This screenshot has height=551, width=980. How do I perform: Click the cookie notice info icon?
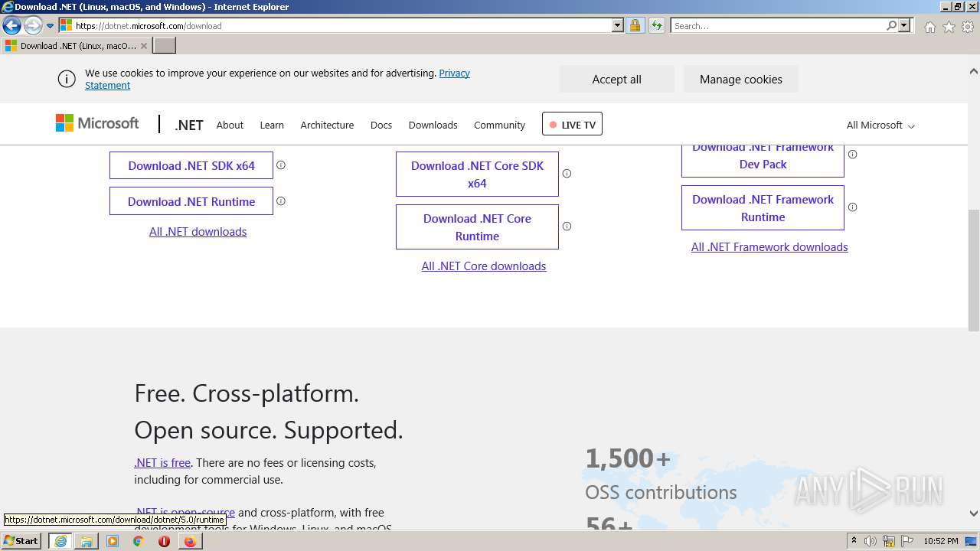[x=67, y=79]
